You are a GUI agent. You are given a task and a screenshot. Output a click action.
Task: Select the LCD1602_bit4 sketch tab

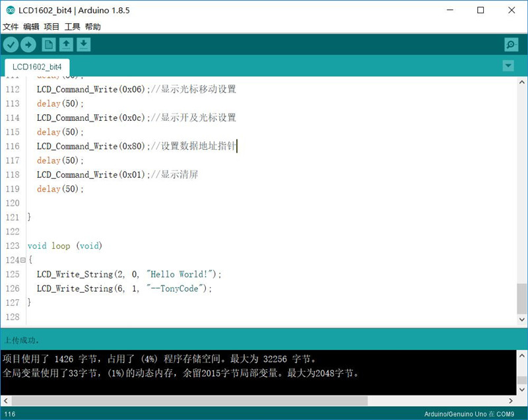(x=36, y=67)
